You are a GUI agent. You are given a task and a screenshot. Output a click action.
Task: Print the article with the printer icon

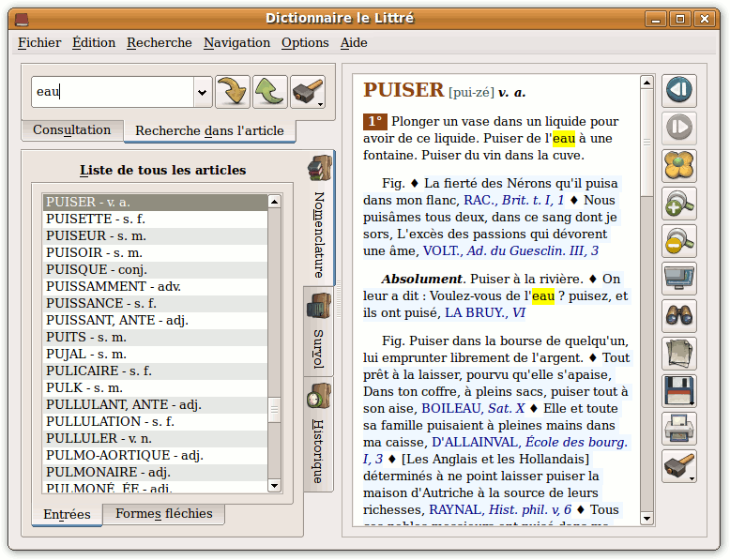coord(679,429)
